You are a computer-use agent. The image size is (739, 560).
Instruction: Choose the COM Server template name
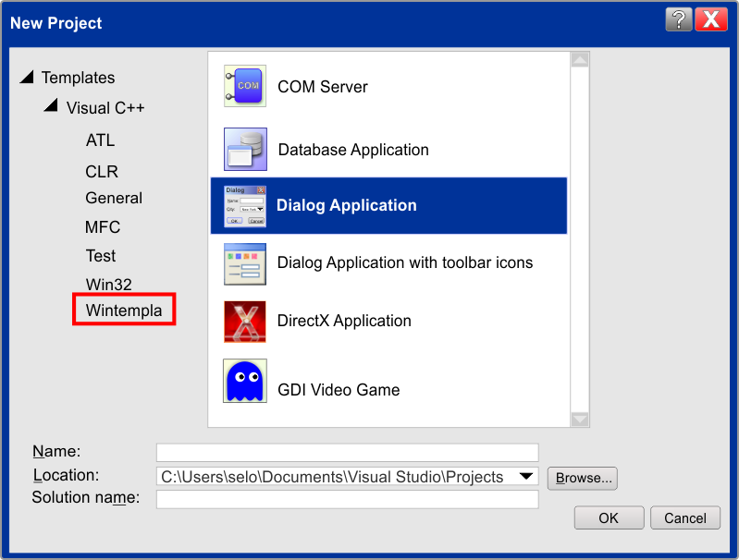(323, 87)
